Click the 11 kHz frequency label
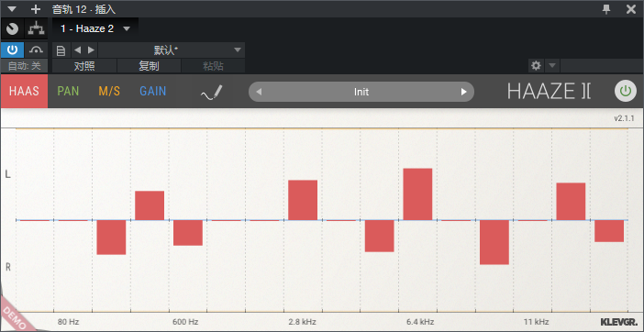This screenshot has width=644, height=332. 536,322
